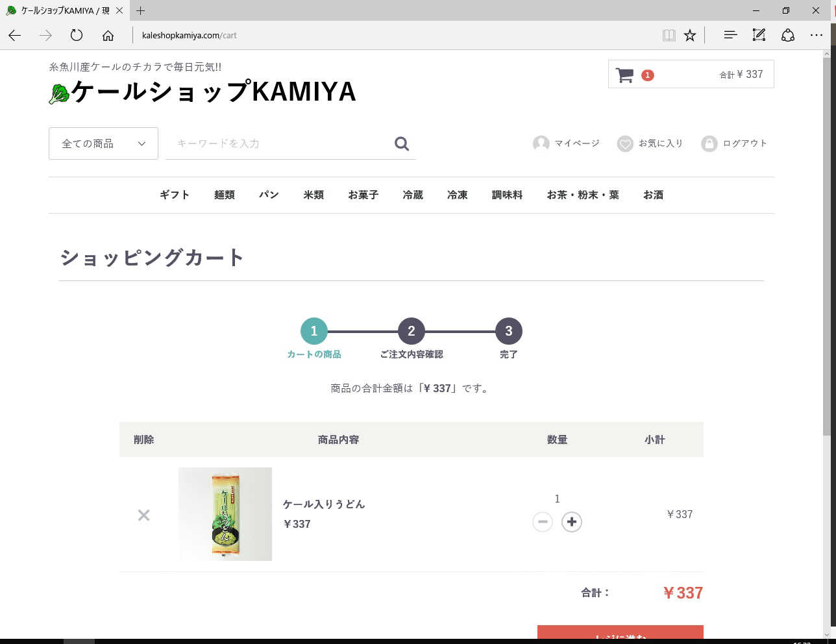Click the shopping cart icon in header
Screen dimensions: 836x644
click(x=624, y=75)
